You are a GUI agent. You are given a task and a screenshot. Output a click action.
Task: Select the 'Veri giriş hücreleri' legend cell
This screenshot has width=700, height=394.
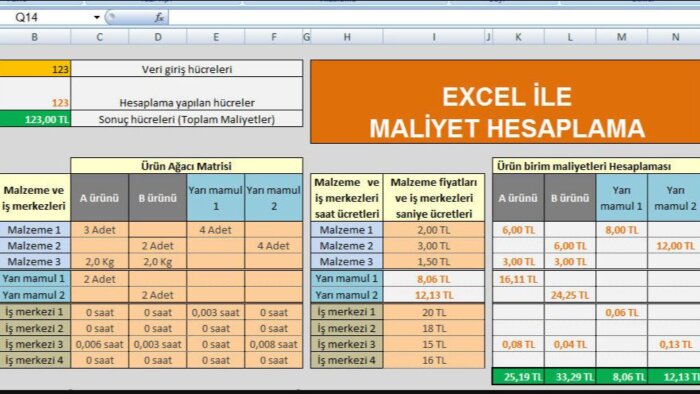click(187, 69)
